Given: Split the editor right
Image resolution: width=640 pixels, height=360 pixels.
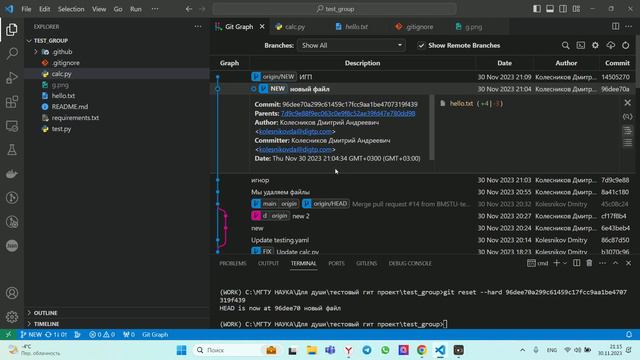Looking at the screenshot, I should (616, 27).
